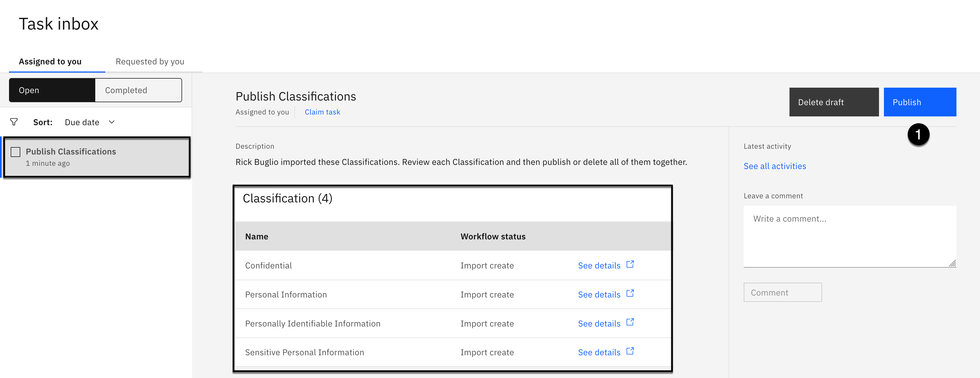Switch to Completed tasks toggle
Screen dimensions: 980x378
pos(138,90)
